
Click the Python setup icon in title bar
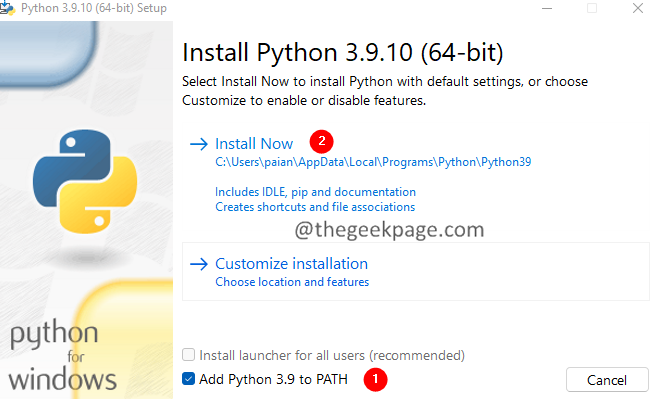pos(7,8)
